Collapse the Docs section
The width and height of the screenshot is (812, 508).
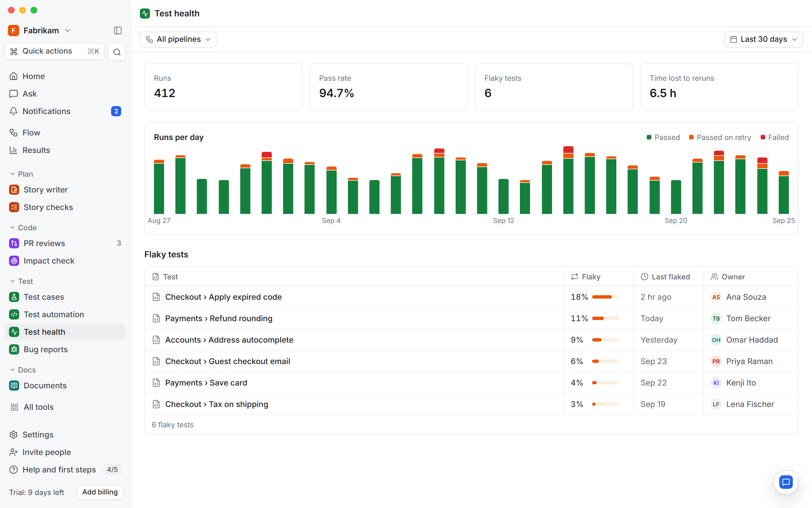(x=23, y=370)
